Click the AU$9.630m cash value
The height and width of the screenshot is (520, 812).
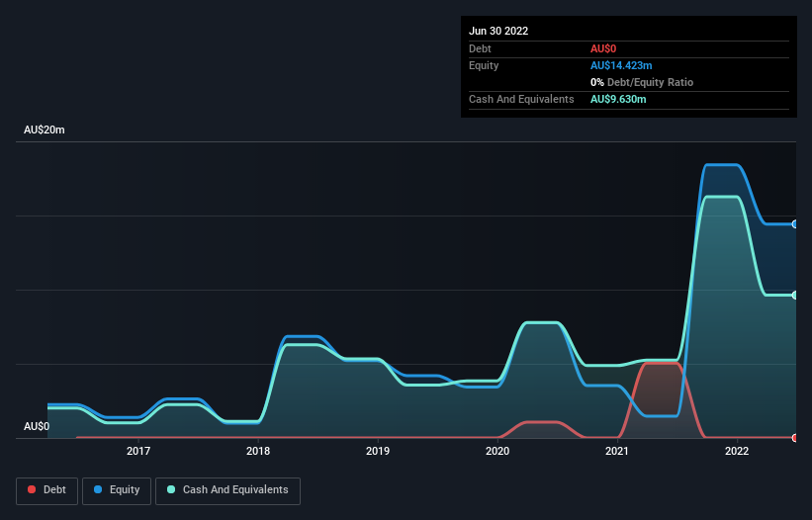click(x=618, y=99)
